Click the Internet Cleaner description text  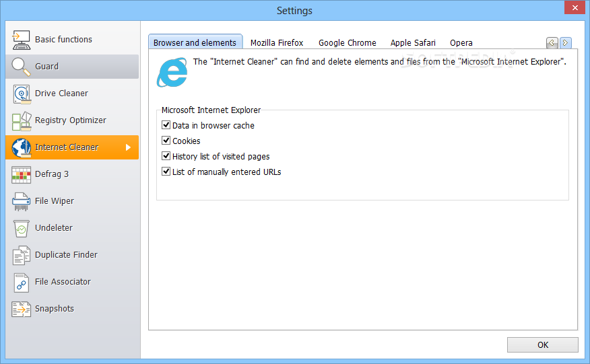click(x=379, y=62)
